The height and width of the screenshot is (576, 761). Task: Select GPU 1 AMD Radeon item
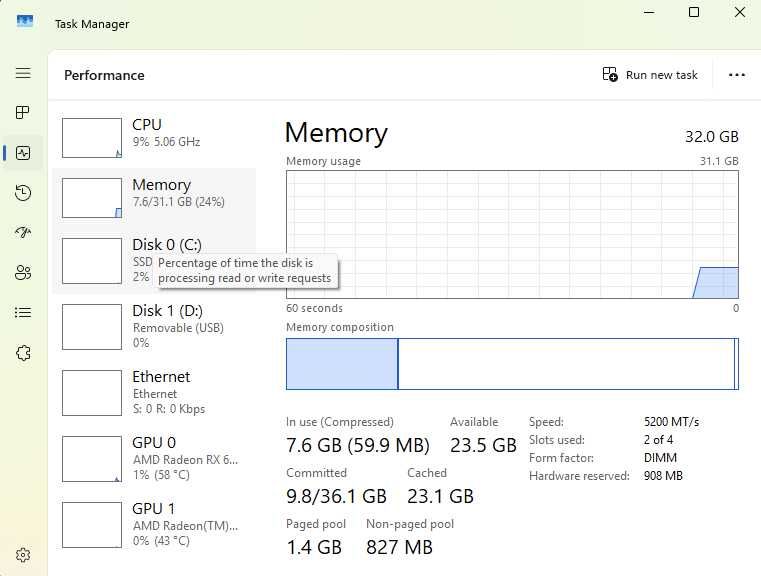coord(154,525)
